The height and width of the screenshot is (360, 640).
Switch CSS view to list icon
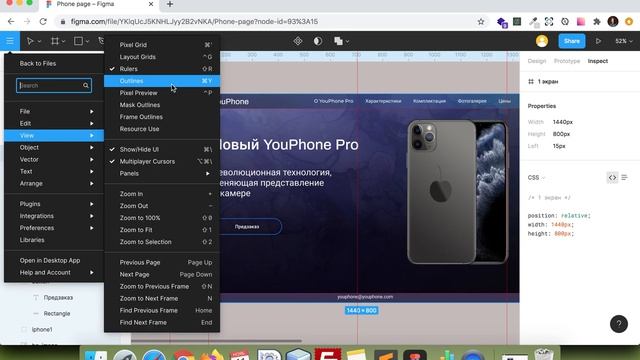[624, 178]
